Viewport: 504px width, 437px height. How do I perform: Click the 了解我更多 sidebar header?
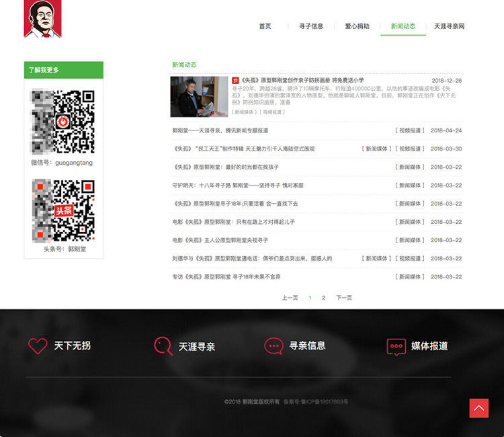tap(64, 70)
